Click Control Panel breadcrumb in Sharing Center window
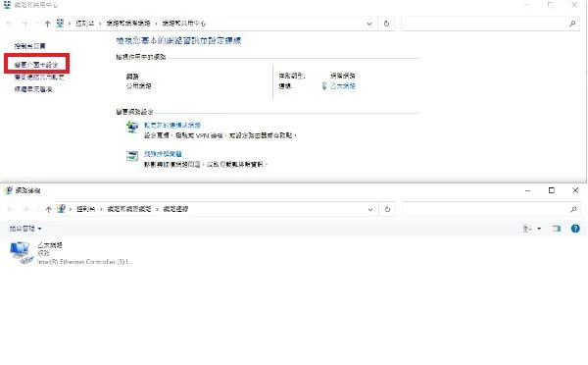Viewport: 588px width, 365px height. [x=84, y=24]
